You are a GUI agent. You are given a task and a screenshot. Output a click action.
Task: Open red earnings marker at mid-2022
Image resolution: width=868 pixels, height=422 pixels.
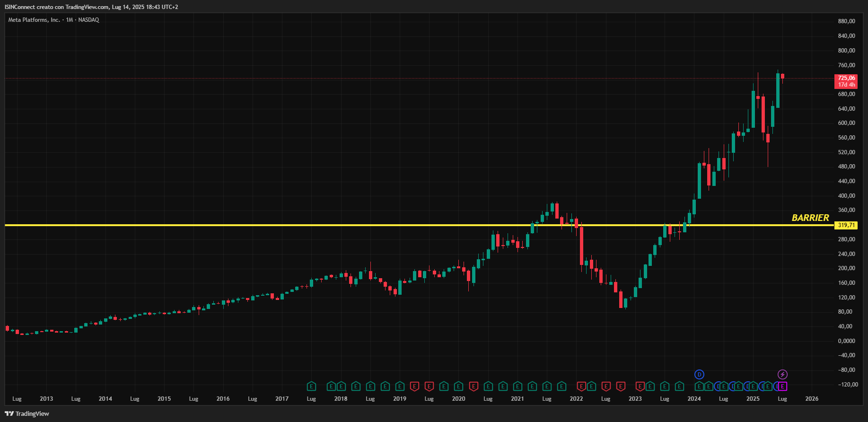(606, 387)
